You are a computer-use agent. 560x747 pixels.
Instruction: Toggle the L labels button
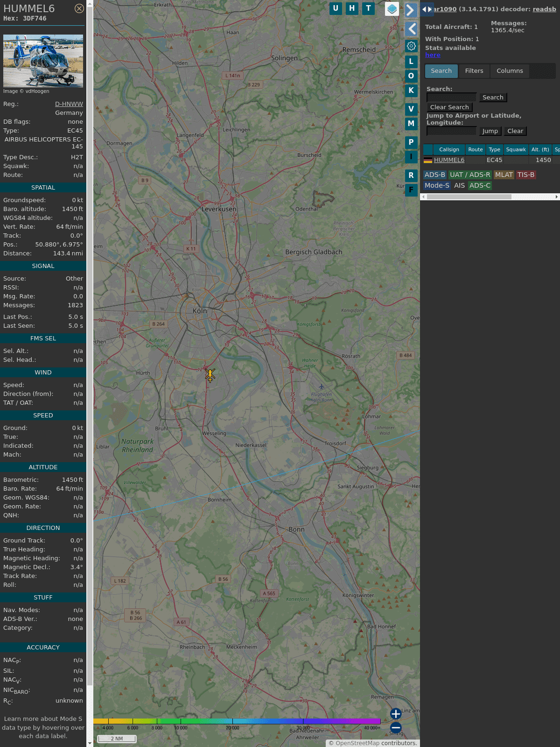coord(411,62)
